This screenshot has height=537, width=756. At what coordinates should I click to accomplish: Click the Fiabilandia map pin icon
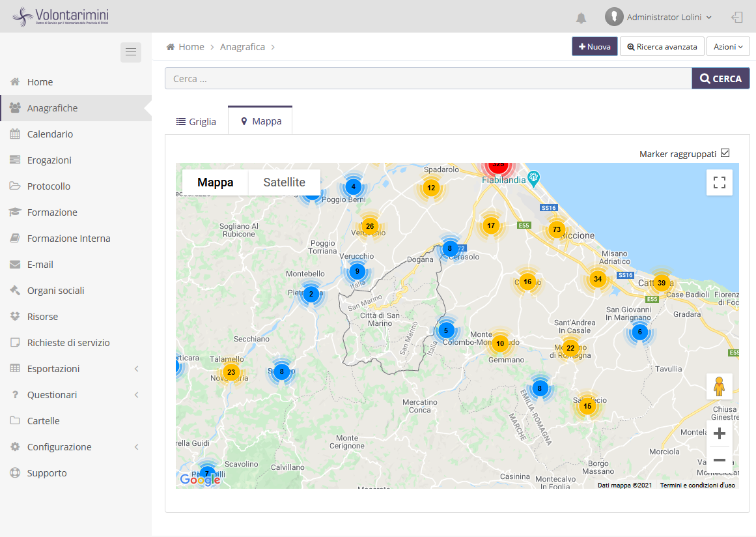pos(533,179)
